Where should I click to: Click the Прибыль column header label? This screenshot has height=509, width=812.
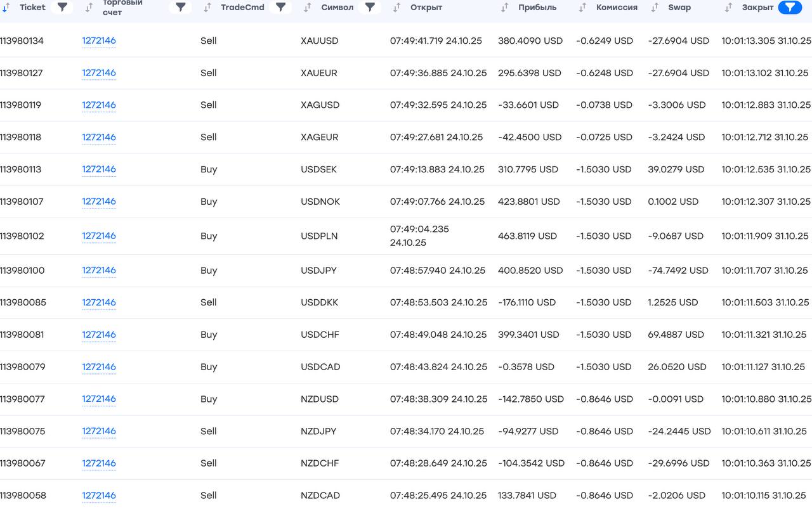537,8
